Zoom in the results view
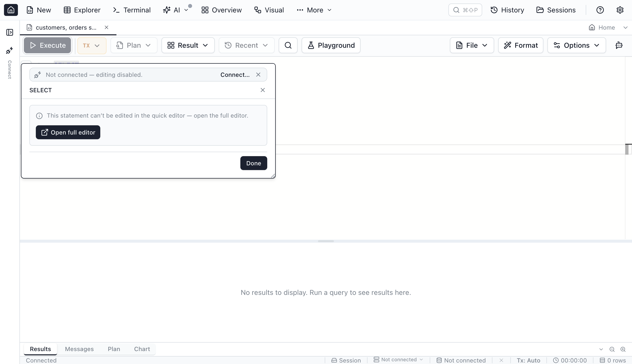Viewport: 632px width, 364px height. click(623, 349)
